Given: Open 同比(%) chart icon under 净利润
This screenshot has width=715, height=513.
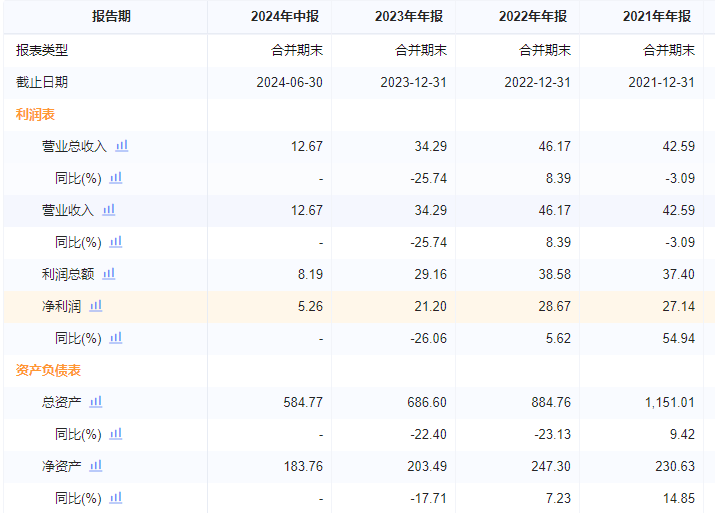Looking at the screenshot, I should (x=116, y=337).
